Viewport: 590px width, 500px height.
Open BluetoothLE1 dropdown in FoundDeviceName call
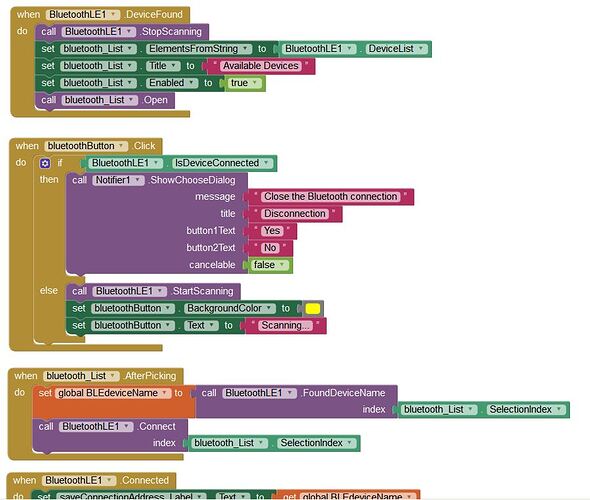pyautogui.click(x=259, y=393)
